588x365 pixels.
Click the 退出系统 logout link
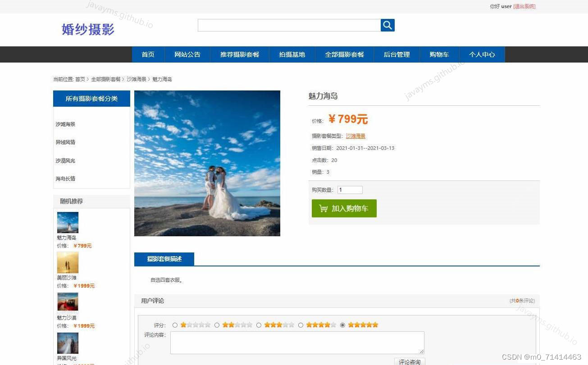(524, 6)
